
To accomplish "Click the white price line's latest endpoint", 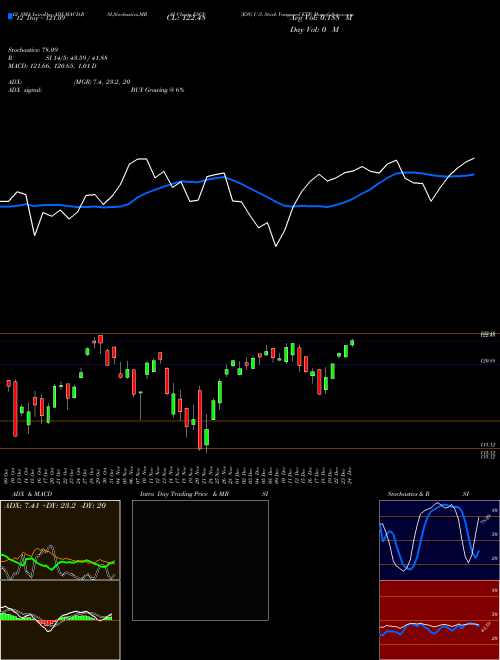I will pos(474,158).
